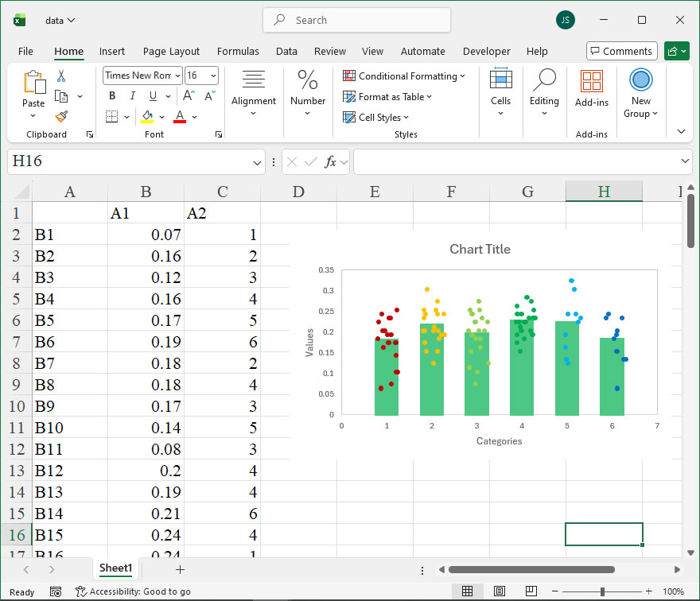Click the Search box in title bar
Image resolution: width=700 pixels, height=601 pixels.
point(356,20)
